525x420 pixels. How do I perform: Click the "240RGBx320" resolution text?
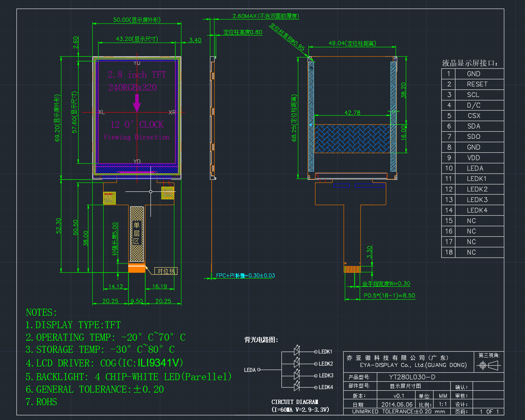coord(133,88)
